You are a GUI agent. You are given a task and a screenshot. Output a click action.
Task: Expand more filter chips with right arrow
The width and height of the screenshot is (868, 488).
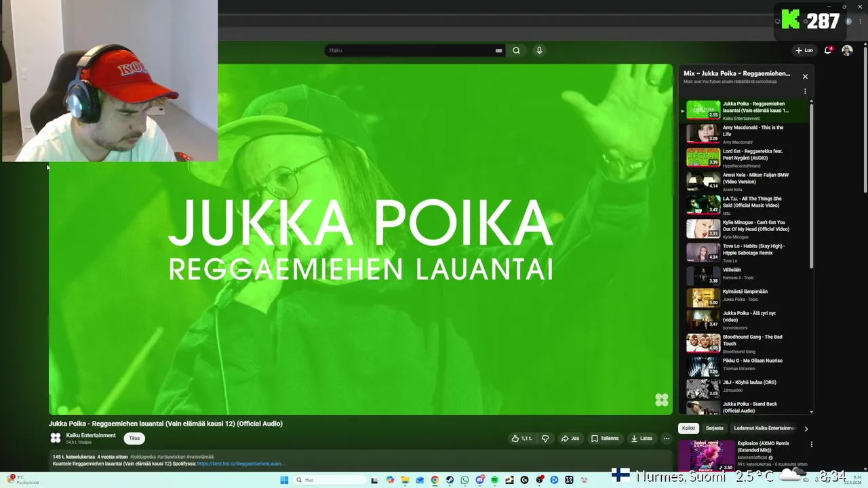click(806, 428)
